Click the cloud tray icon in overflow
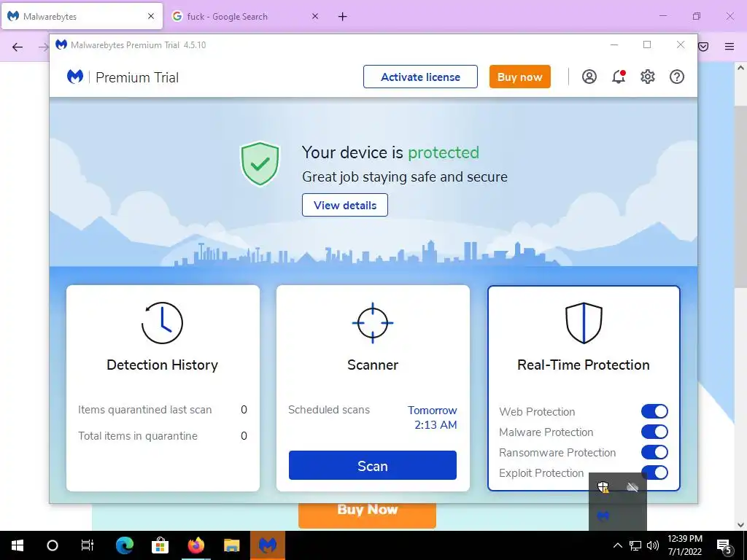 click(632, 487)
